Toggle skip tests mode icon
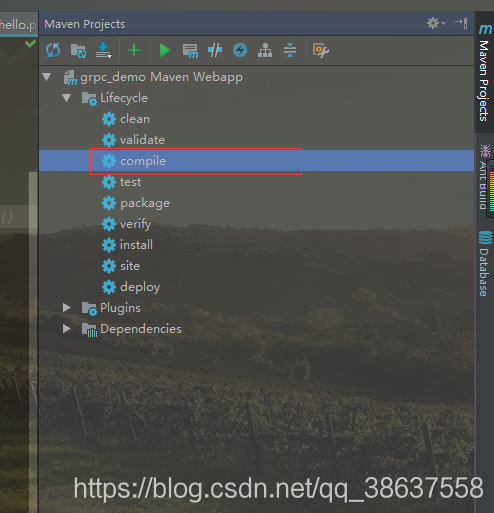Image resolution: width=494 pixels, height=513 pixels. point(240,51)
